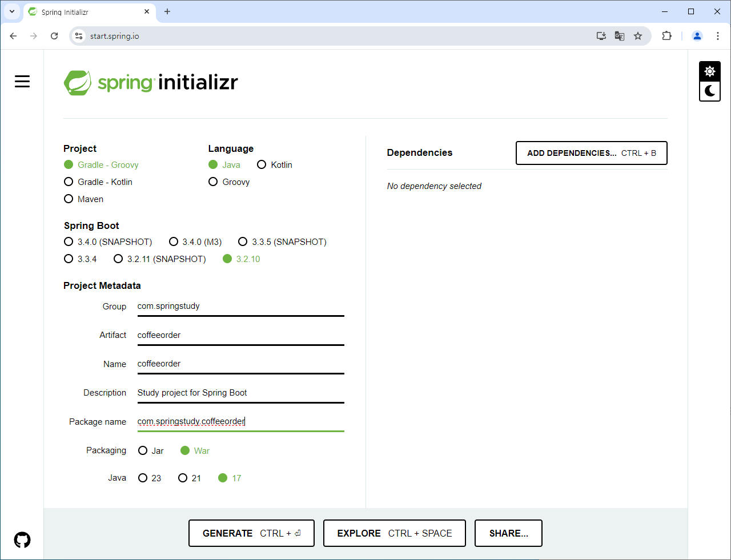Choose Java as the language

click(x=224, y=164)
